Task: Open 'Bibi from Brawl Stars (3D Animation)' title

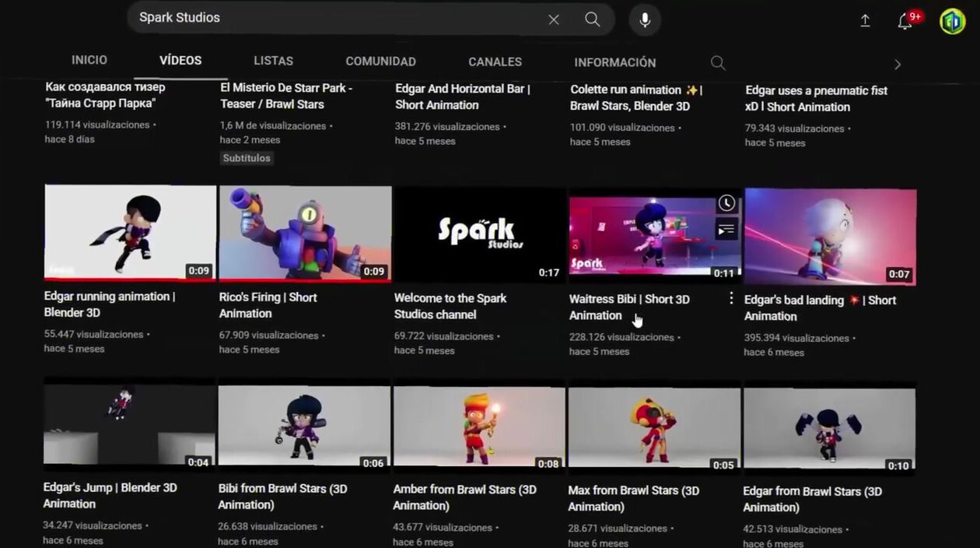Action: (x=283, y=496)
